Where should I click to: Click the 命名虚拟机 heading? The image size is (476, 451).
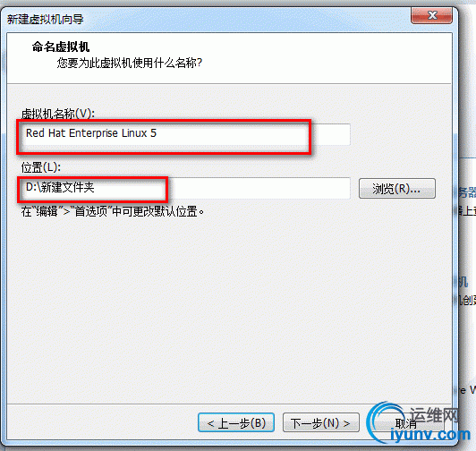coord(61,47)
